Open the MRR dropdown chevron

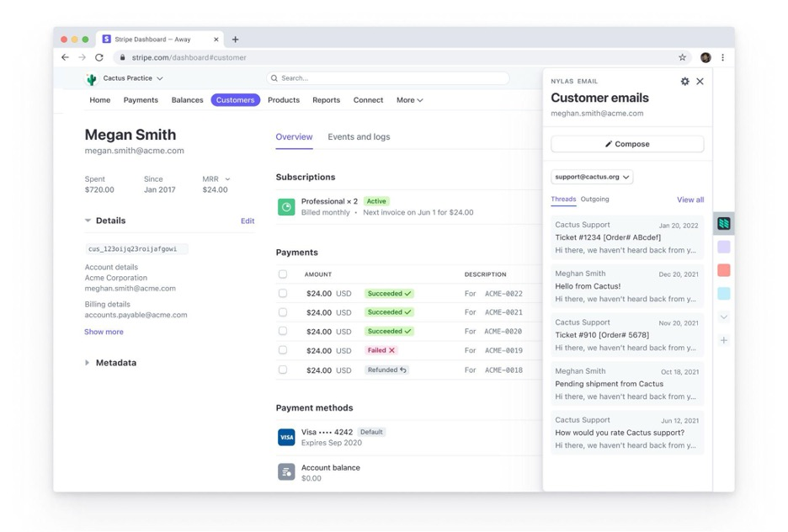[x=227, y=178]
